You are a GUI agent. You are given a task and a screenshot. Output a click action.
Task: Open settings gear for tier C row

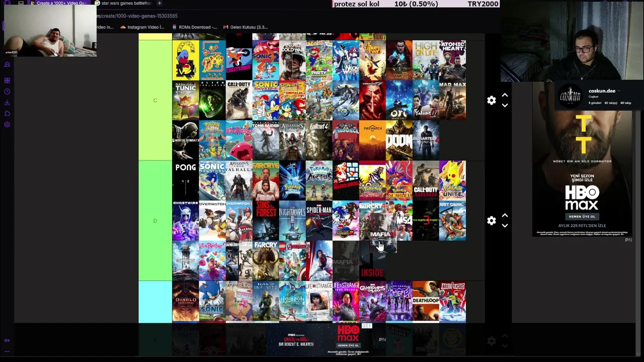(x=492, y=101)
